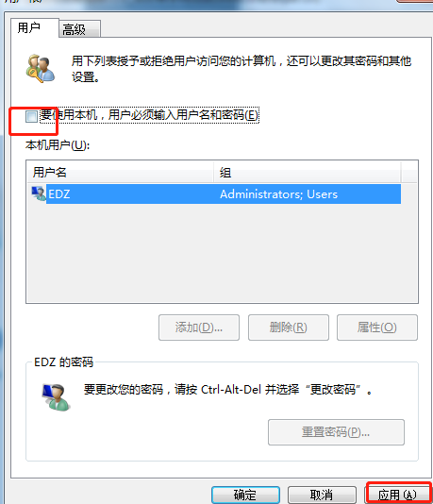Image resolution: width=433 pixels, height=504 pixels.
Task: Confirm the dialog with 确定
Action: [x=245, y=495]
